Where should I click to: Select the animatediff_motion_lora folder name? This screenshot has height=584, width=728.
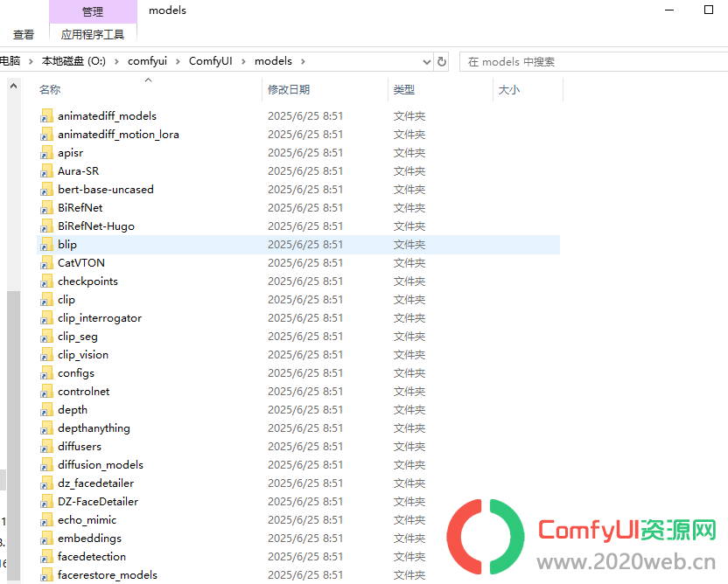pos(118,135)
